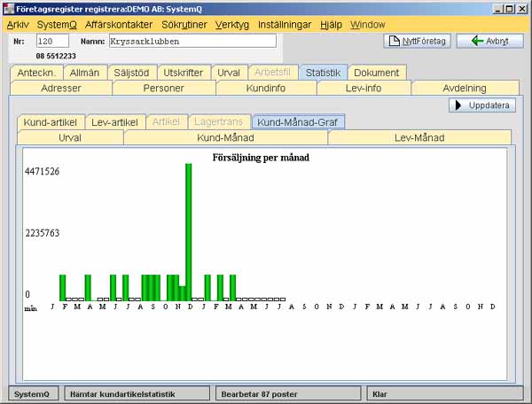The width and height of the screenshot is (532, 404).
Task: Click the SystemQ status bar cell
Action: [32, 394]
